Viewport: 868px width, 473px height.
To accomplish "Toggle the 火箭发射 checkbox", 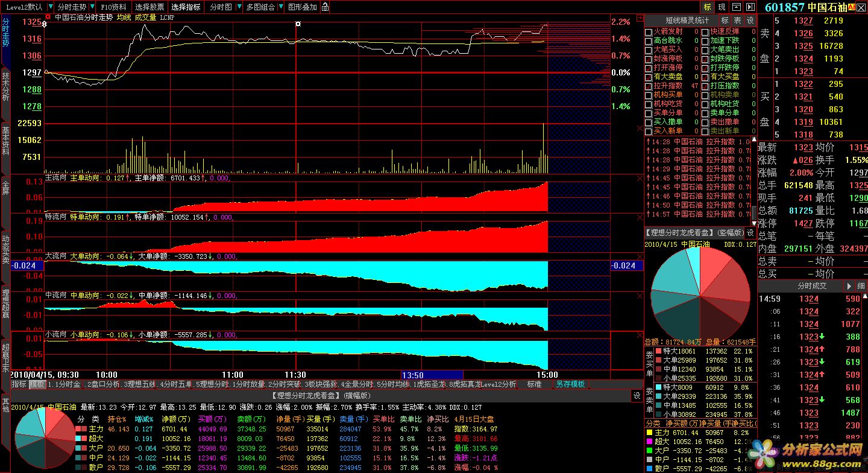I will (649, 31).
